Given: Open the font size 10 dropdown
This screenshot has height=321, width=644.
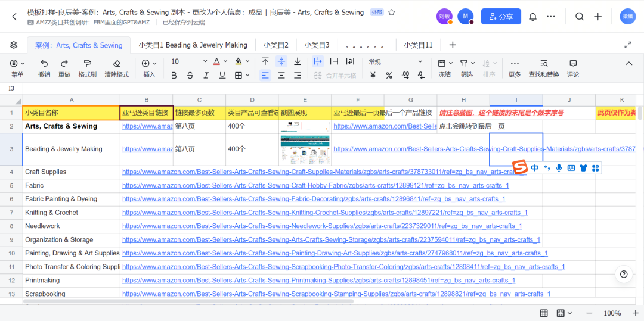Looking at the screenshot, I should [x=189, y=61].
